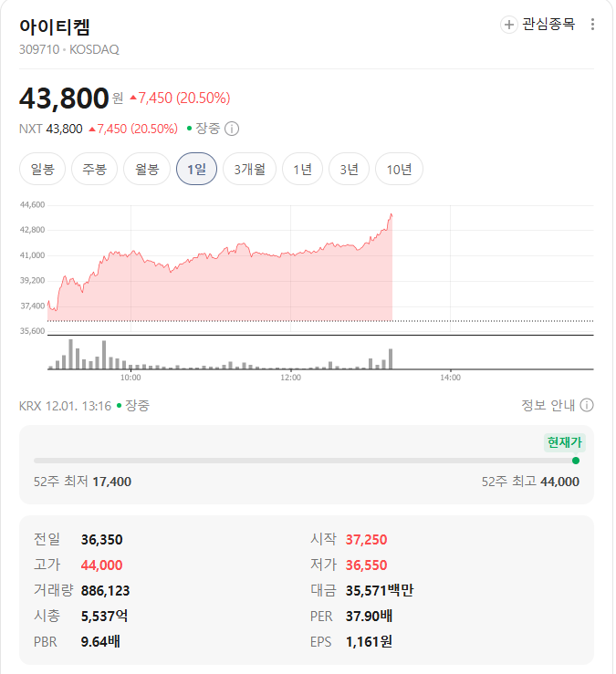Click the 현재가 marker dot on 52-week bar
This screenshot has height=674, width=616.
[576, 461]
